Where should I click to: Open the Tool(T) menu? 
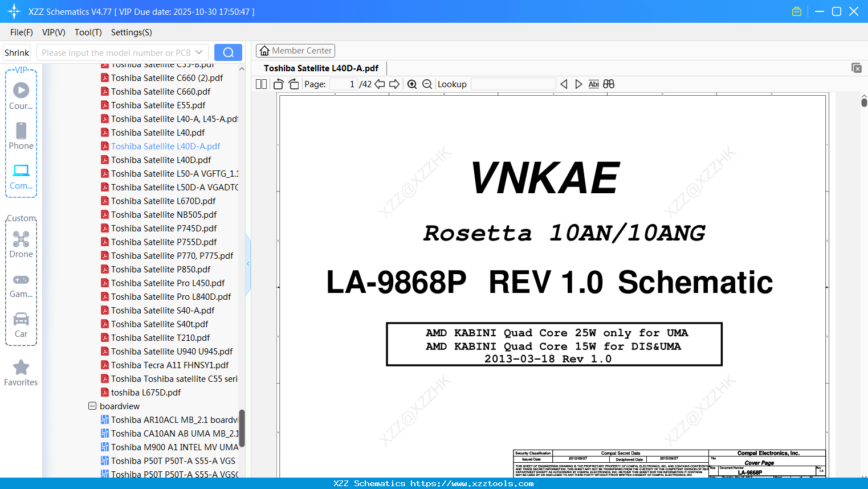coord(88,32)
